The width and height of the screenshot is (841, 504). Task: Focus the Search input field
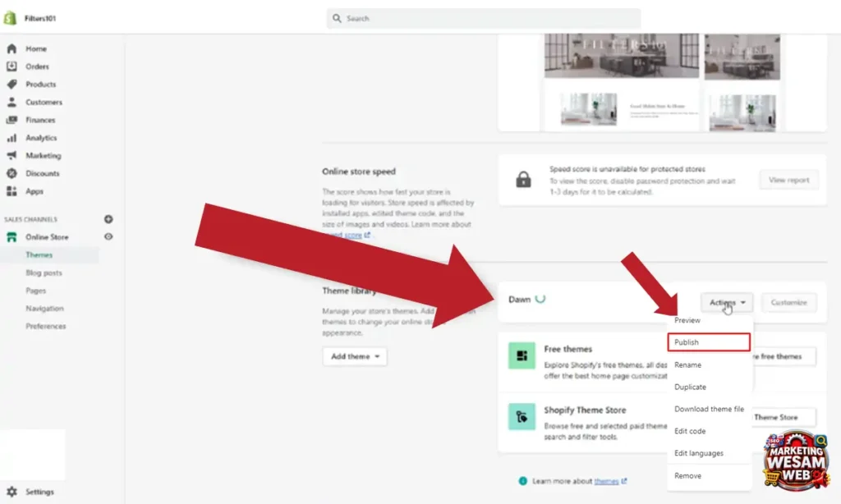483,18
